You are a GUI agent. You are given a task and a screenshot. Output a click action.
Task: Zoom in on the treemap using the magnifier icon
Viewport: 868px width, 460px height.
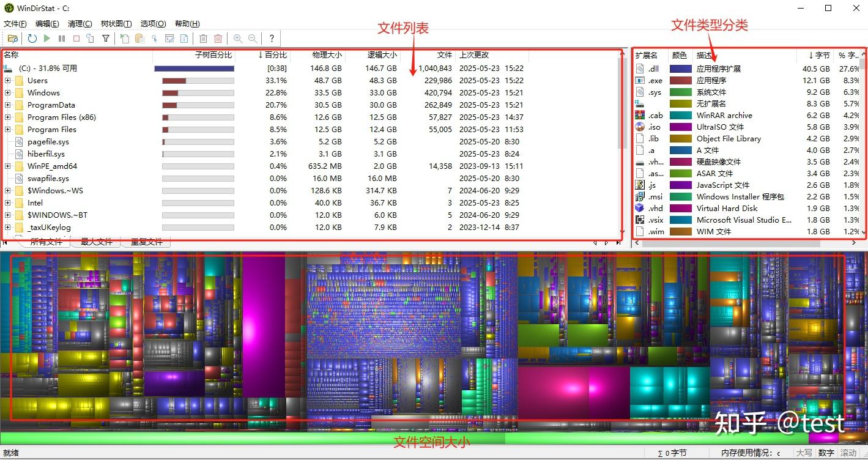(x=237, y=38)
